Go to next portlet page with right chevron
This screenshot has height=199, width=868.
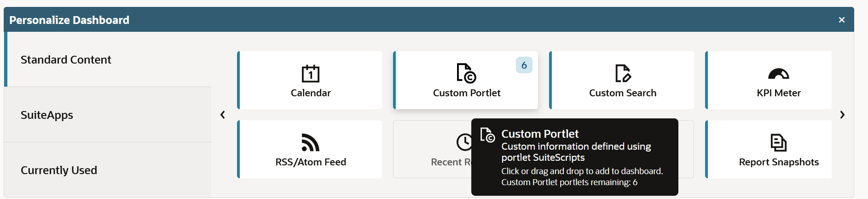[842, 115]
